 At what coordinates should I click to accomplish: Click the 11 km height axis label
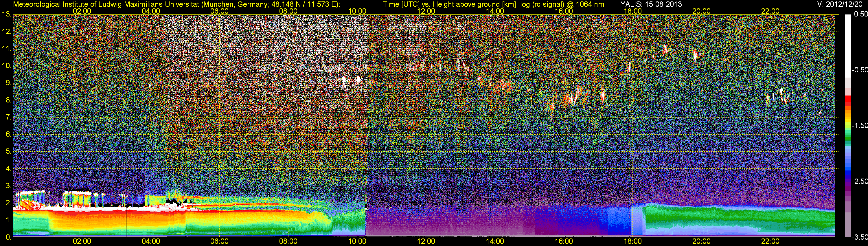coord(6,49)
